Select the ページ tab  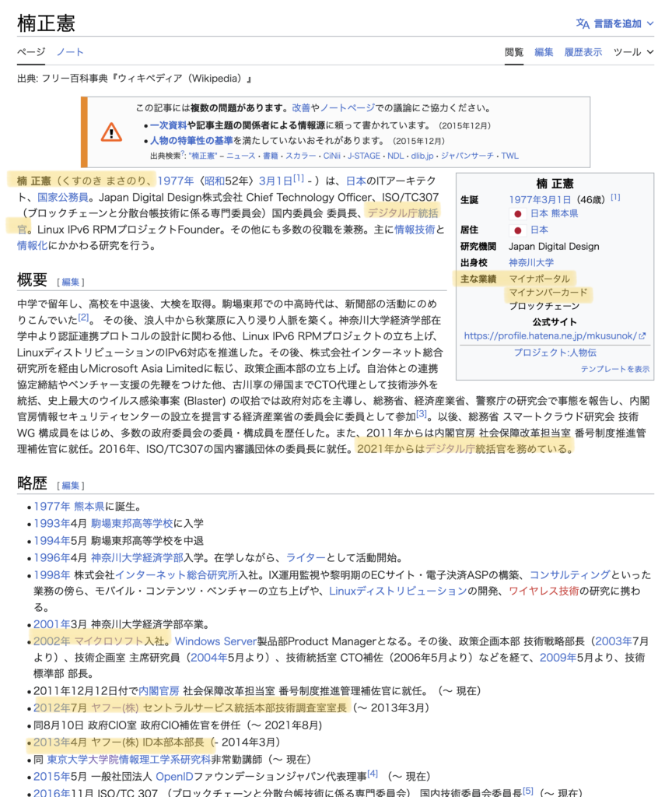pos(31,52)
